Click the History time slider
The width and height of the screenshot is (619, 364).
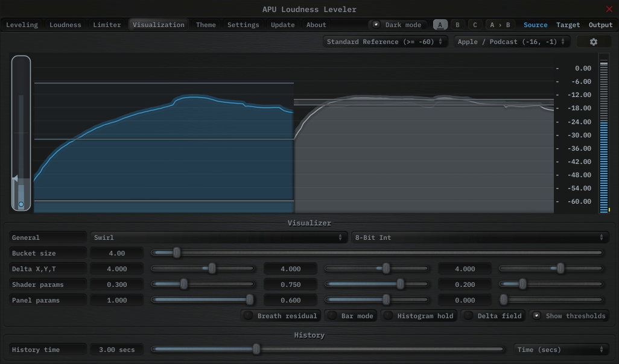[x=326, y=350]
